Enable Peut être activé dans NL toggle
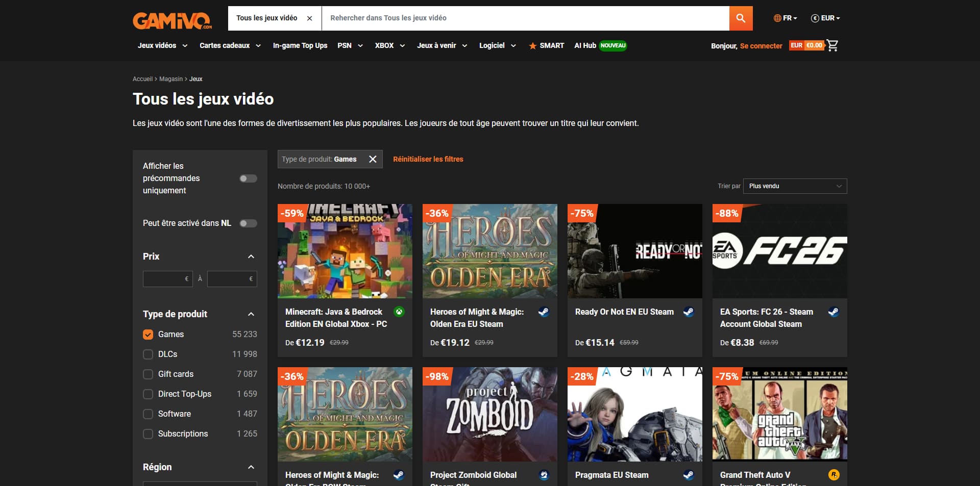980x486 pixels. [248, 223]
